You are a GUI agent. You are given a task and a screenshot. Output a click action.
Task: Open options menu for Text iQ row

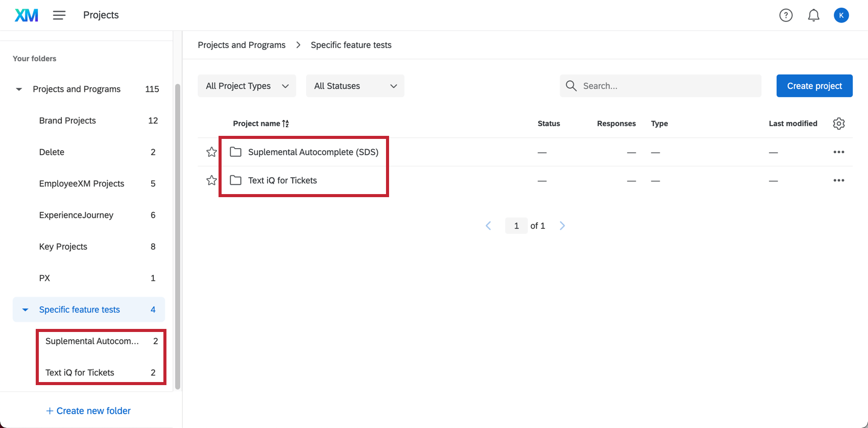(838, 180)
